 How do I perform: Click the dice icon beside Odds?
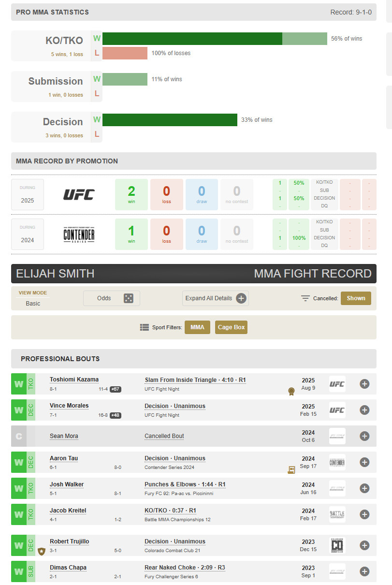(128, 298)
